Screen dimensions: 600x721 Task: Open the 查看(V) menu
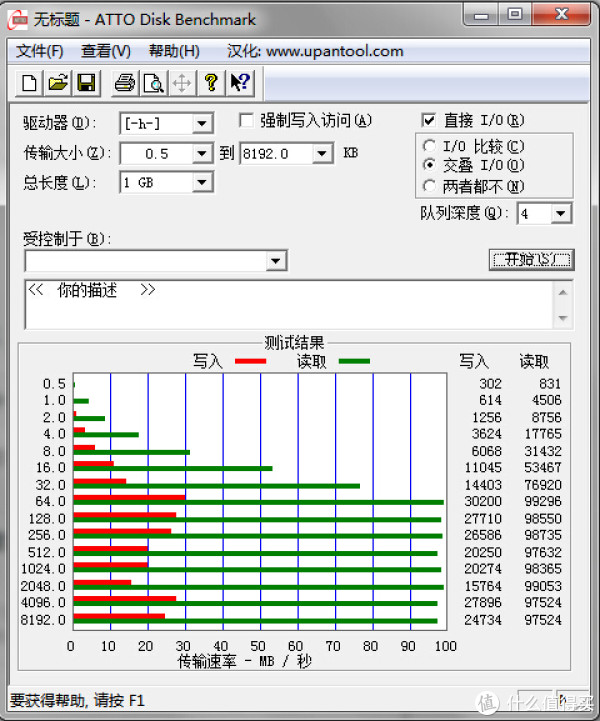106,51
